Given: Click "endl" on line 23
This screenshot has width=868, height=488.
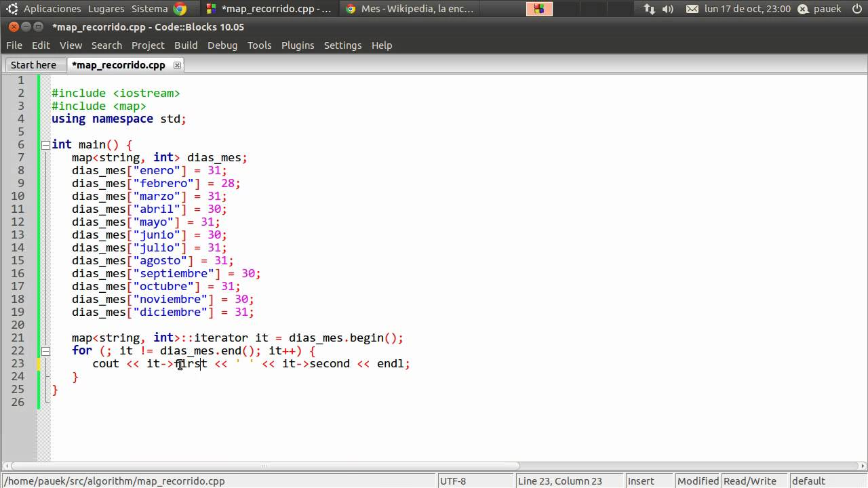Looking at the screenshot, I should point(391,363).
